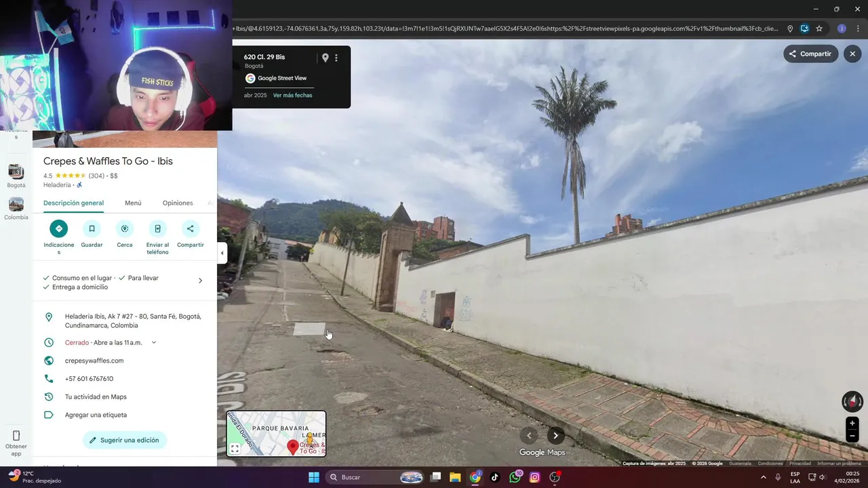Viewport: 868px width, 488px height.
Task: Open the Bogotá recent item in the sidebar
Action: tap(16, 176)
